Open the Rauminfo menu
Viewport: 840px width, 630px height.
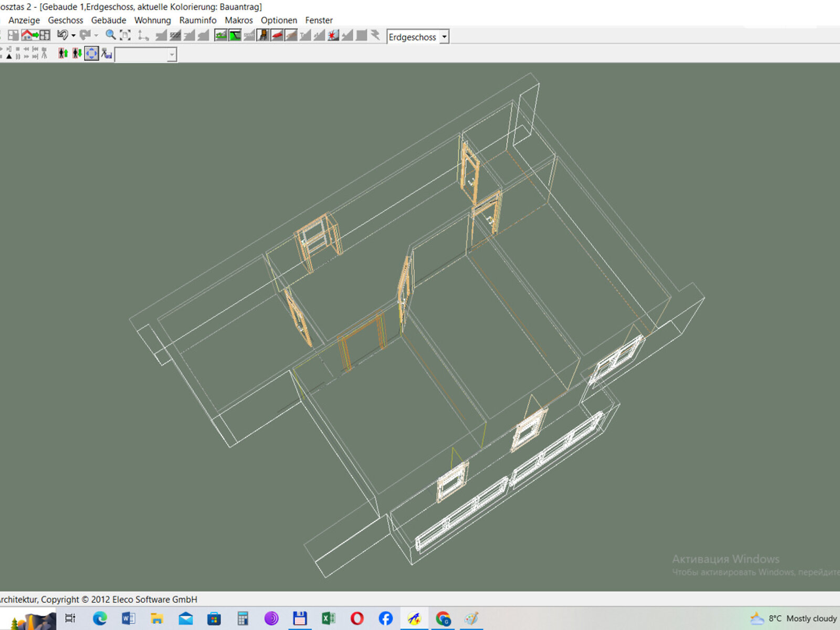198,20
